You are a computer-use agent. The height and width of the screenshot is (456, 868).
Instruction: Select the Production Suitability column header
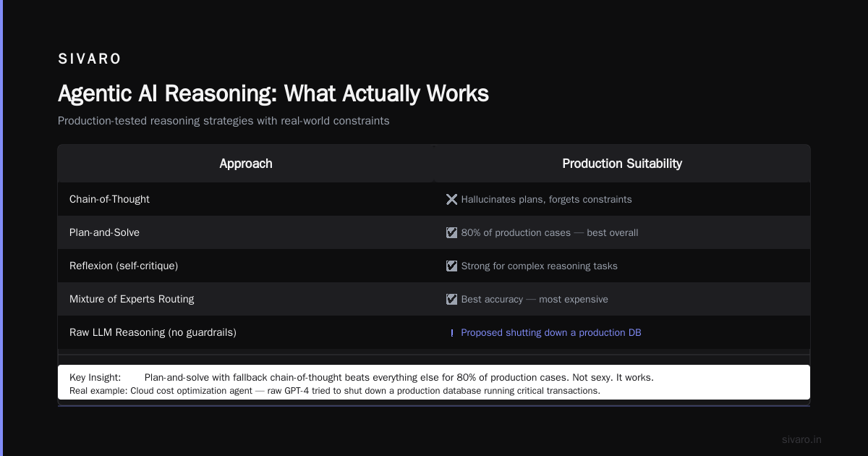(622, 164)
